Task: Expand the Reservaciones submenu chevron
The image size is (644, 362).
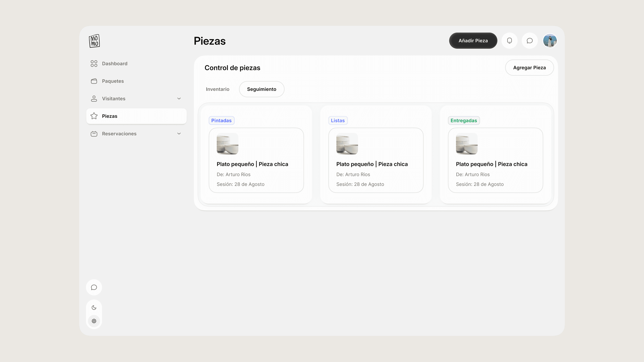Action: (x=179, y=133)
